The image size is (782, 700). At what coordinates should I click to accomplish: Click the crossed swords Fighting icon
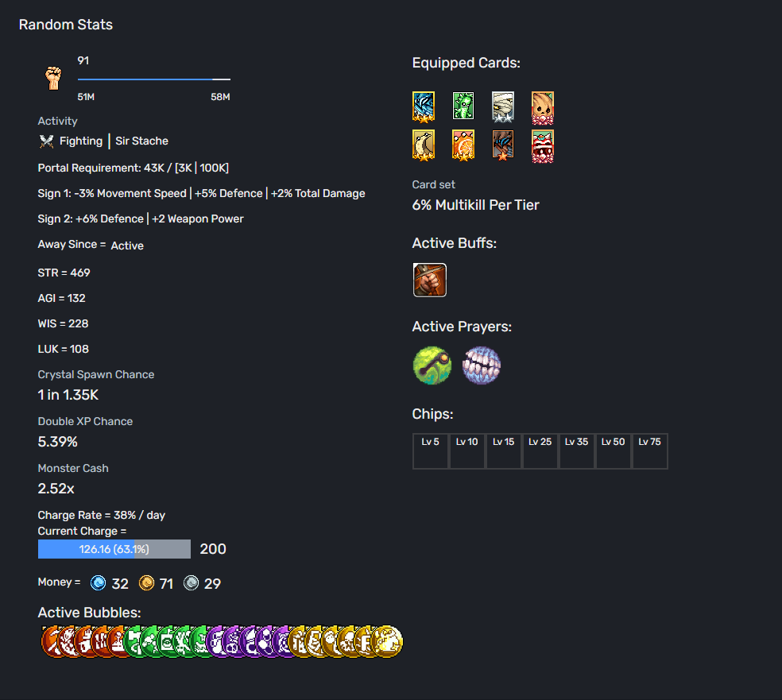click(x=46, y=141)
